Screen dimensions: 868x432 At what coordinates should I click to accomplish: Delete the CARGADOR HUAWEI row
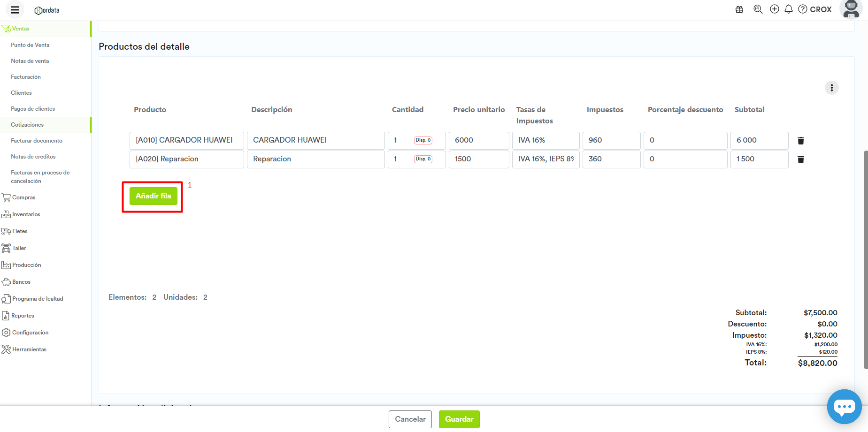coord(801,141)
